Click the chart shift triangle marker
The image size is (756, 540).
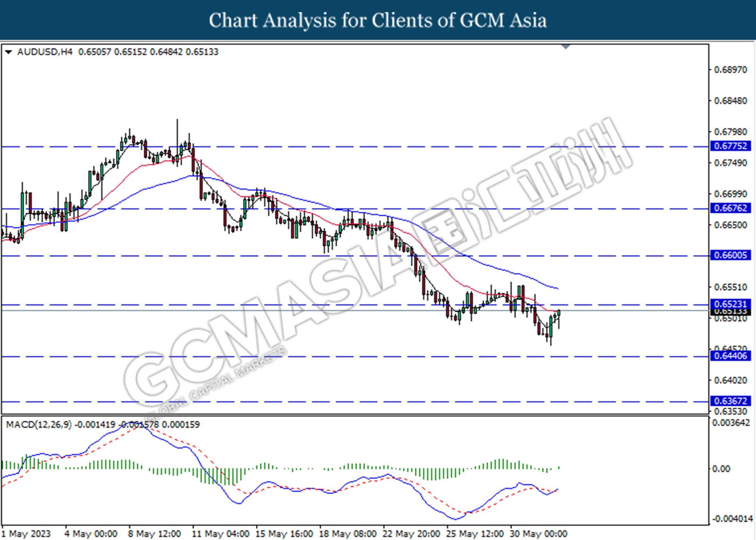point(566,47)
